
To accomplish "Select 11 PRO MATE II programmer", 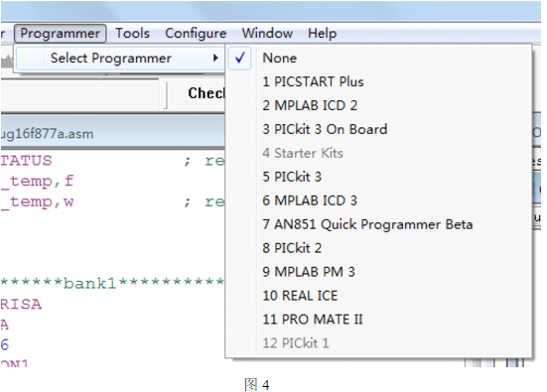I will (379, 320).
